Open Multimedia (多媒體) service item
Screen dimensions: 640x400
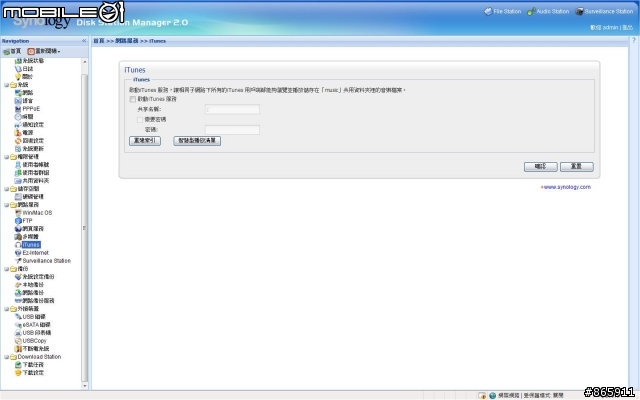pos(27,236)
